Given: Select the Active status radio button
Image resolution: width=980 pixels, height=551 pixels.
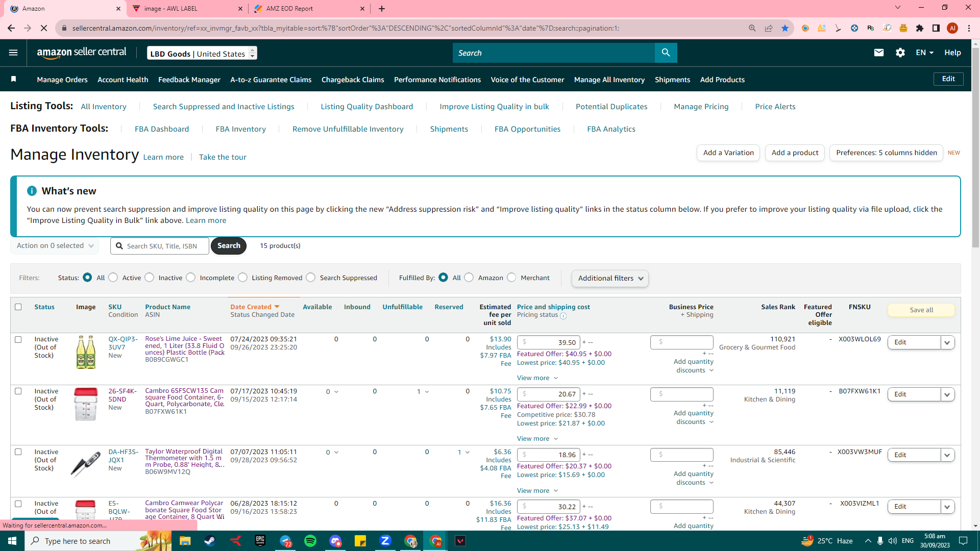Looking at the screenshot, I should click(x=113, y=278).
